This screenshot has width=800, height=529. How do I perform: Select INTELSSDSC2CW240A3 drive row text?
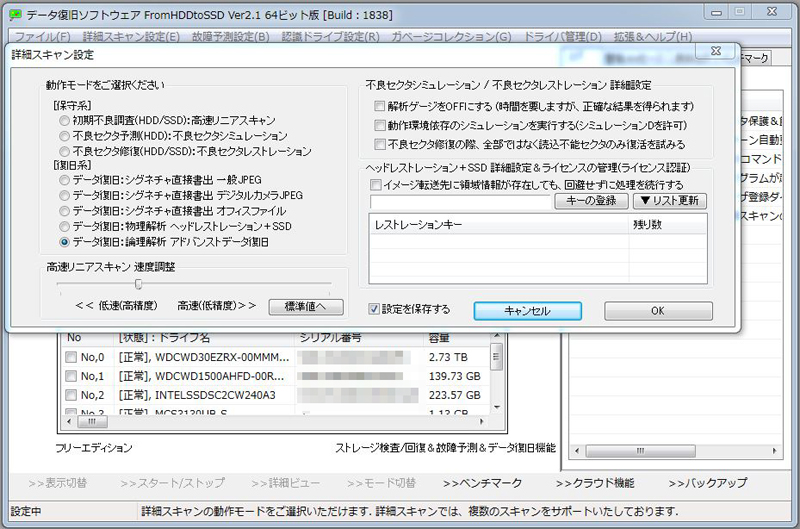197,395
